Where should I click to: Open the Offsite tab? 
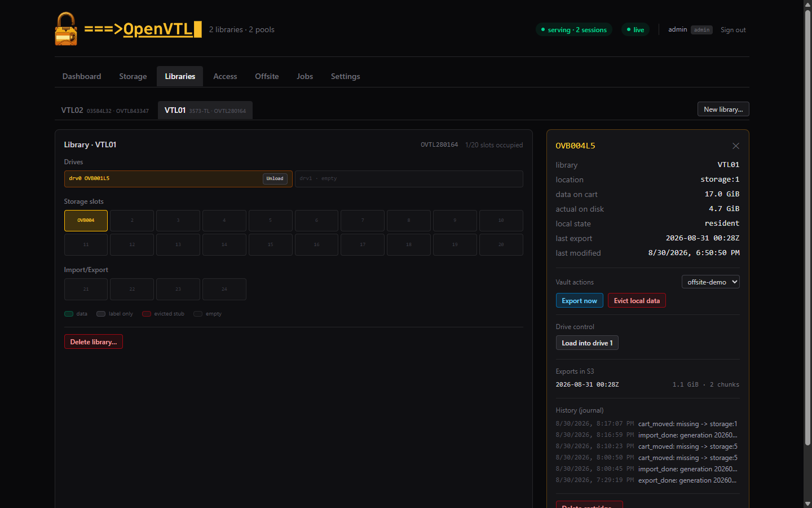267,76
